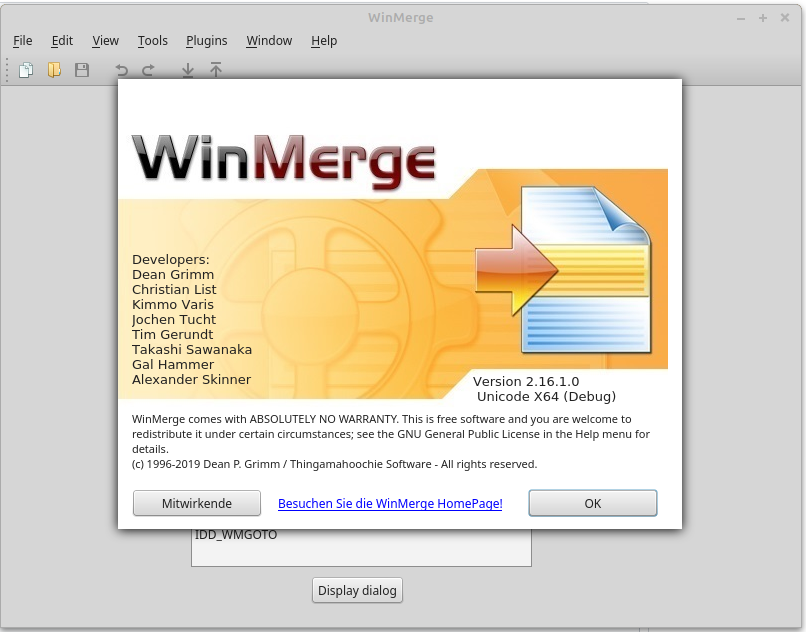The height and width of the screenshot is (632, 806).
Task: Open the Window menu
Action: pyautogui.click(x=269, y=41)
